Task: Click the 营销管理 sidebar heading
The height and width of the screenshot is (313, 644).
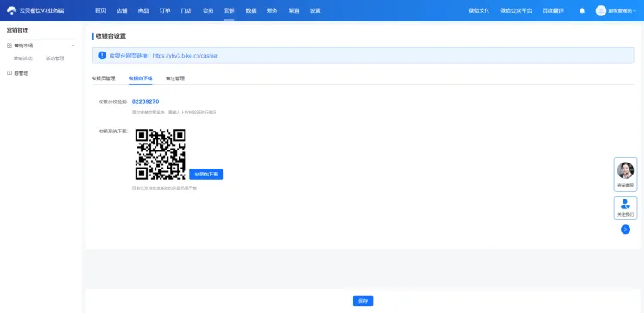Action: (17, 30)
